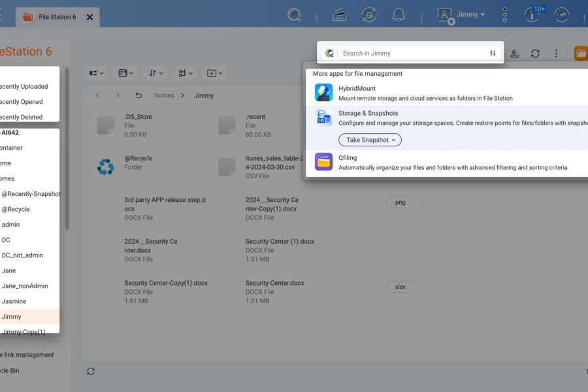
Task: Click the orange folder button
Action: click(581, 54)
